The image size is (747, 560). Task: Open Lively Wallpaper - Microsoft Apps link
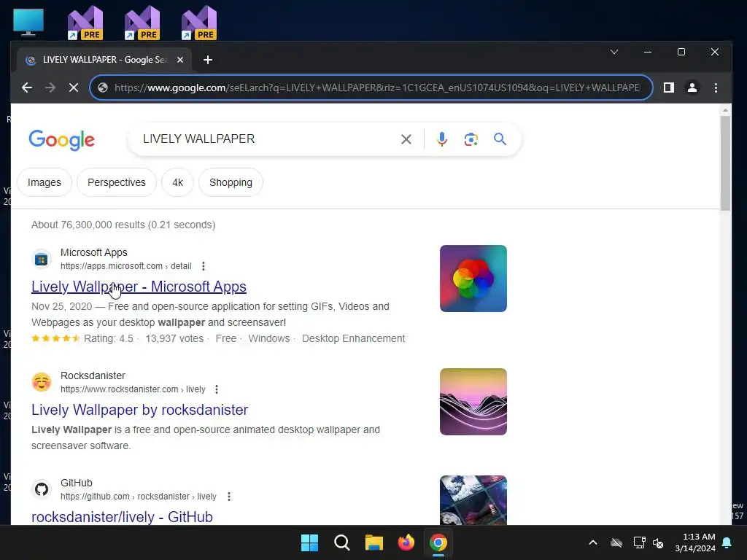(139, 287)
